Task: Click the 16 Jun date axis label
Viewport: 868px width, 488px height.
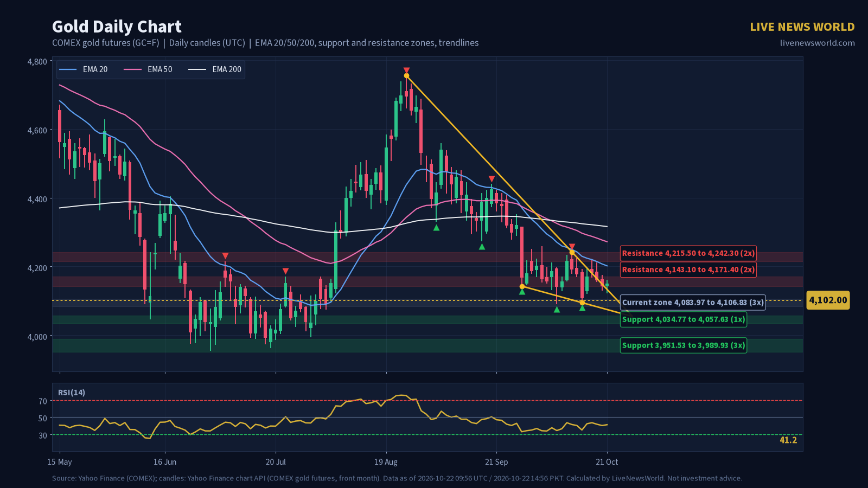Action: click(165, 462)
